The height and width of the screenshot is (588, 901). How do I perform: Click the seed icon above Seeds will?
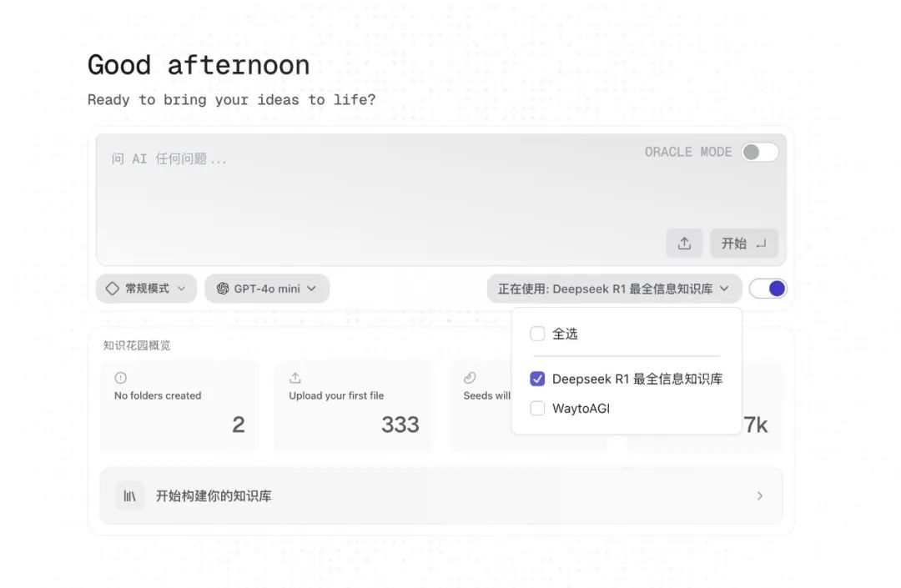pos(470,377)
